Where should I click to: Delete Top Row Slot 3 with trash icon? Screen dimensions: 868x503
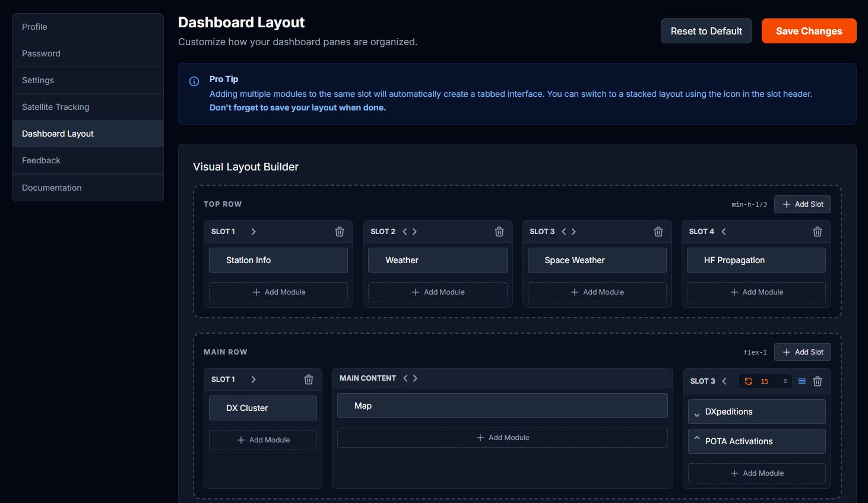point(658,232)
